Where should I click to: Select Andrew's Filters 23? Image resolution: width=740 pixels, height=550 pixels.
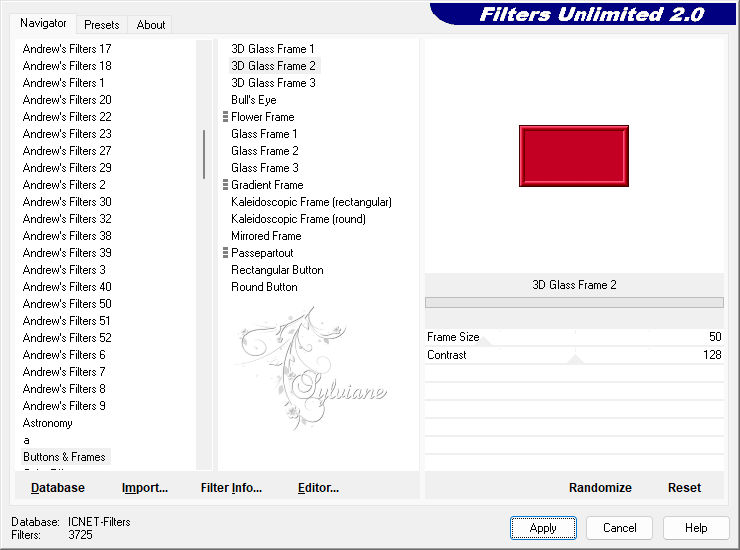click(67, 134)
